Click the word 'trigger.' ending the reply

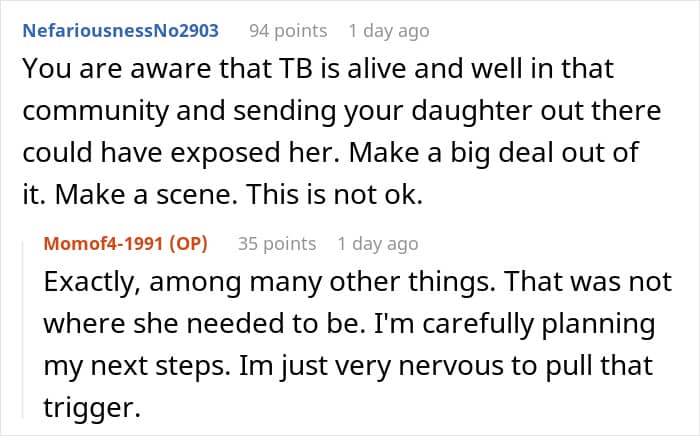click(92, 408)
